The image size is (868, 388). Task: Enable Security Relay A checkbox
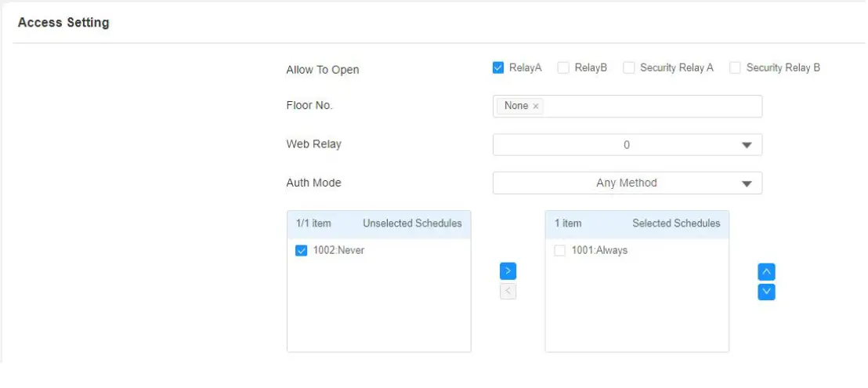point(628,68)
